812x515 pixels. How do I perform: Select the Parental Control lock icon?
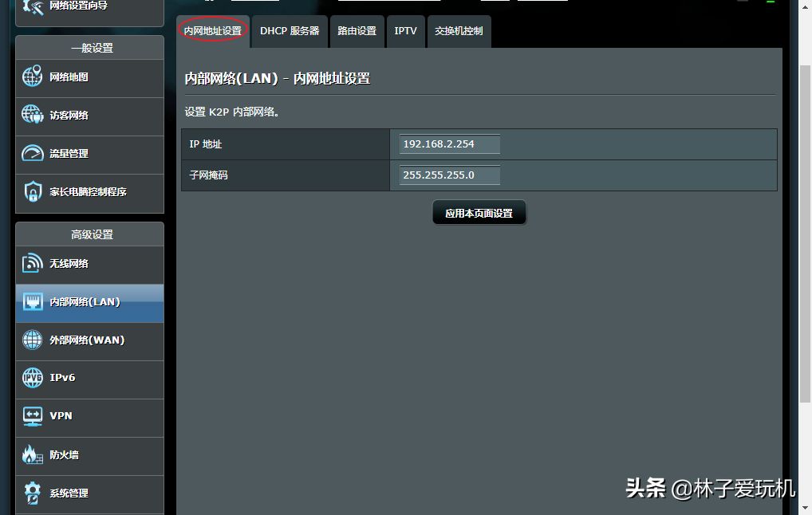(x=33, y=191)
